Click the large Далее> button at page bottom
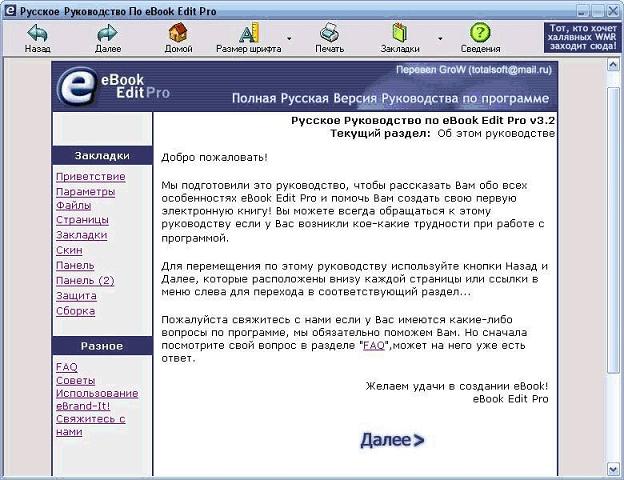 coord(392,440)
